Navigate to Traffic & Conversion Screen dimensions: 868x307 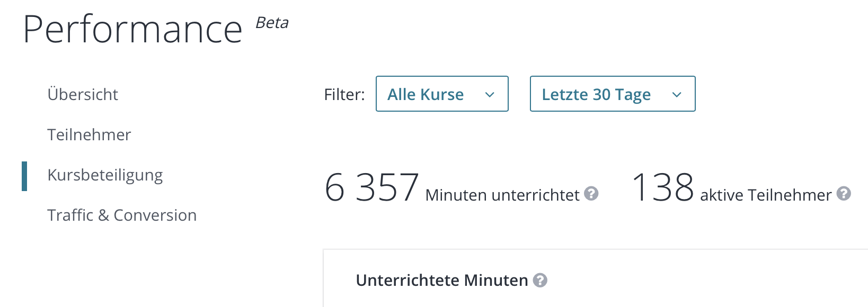coord(122,215)
